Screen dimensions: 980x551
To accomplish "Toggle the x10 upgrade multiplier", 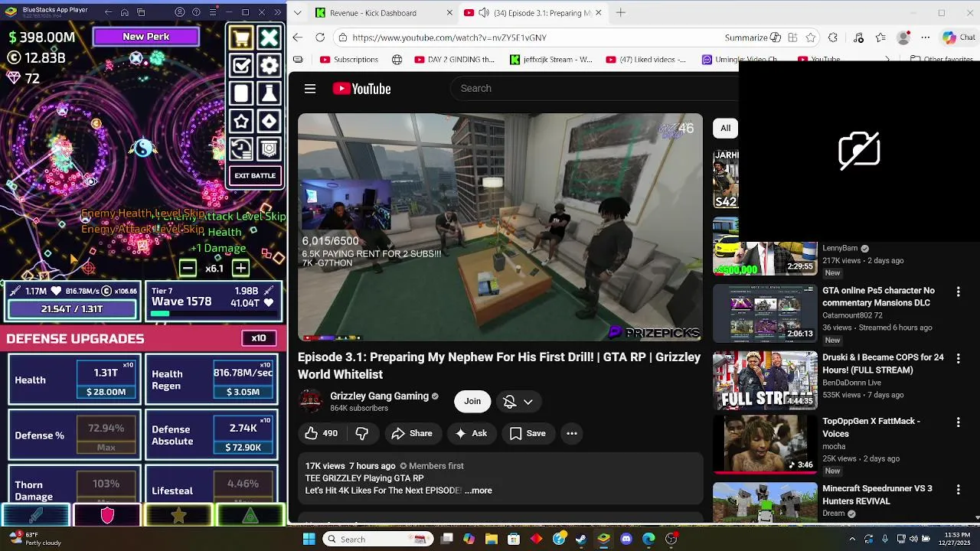I will 259,338.
